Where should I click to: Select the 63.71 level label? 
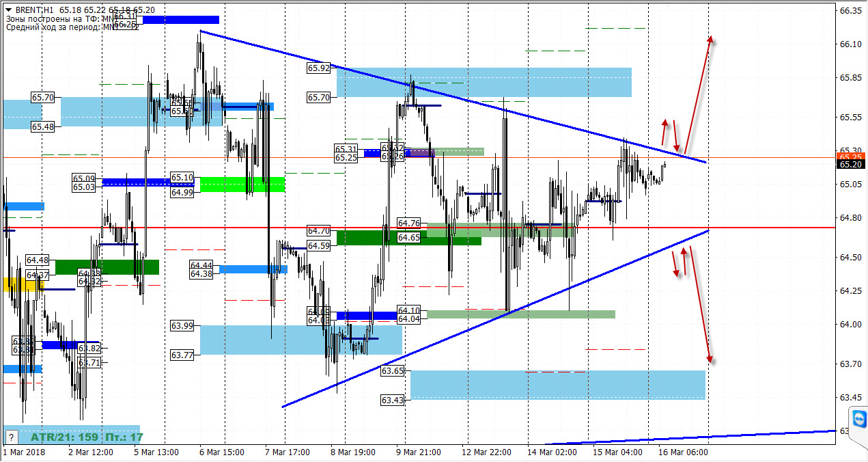89,363
